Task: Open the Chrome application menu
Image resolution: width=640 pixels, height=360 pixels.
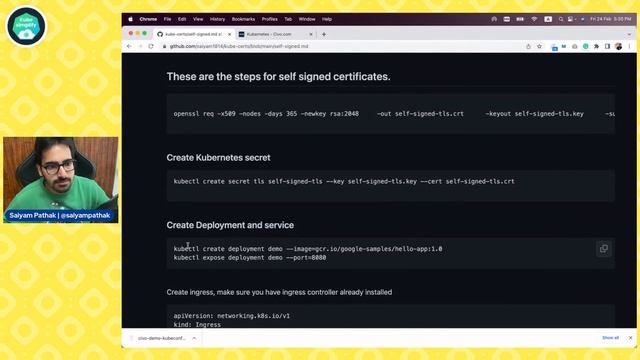Action: tap(148, 19)
